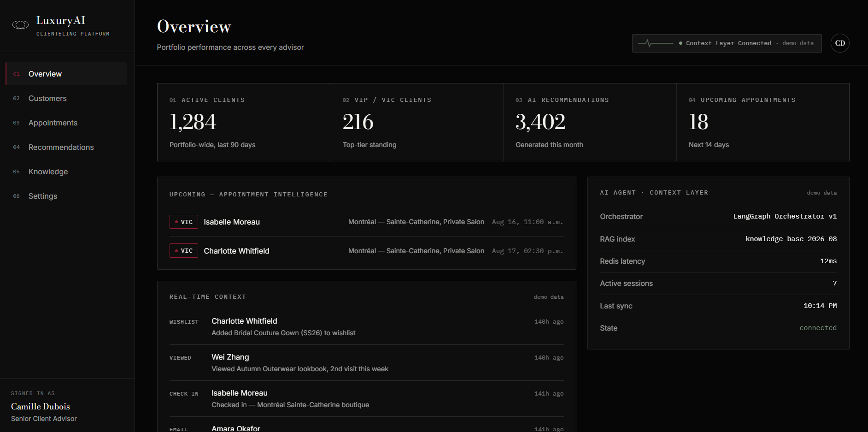Open the AI Recommendations card showing 3,402
The height and width of the screenshot is (432, 868).
coord(590,122)
